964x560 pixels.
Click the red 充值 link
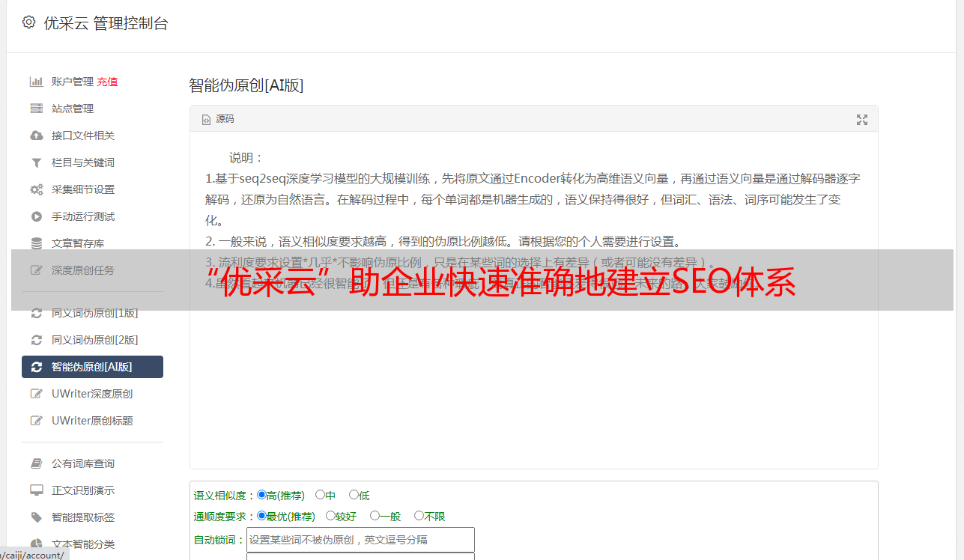pos(107,82)
